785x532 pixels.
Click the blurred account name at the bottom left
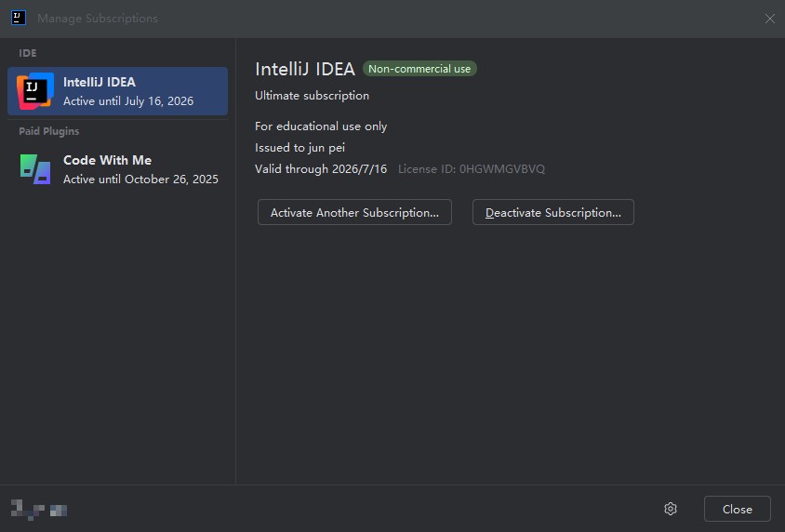(x=38, y=509)
